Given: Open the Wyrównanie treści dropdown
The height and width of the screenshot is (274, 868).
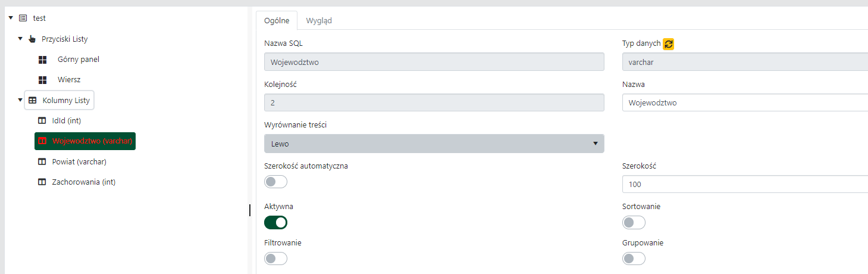Looking at the screenshot, I should click(434, 144).
